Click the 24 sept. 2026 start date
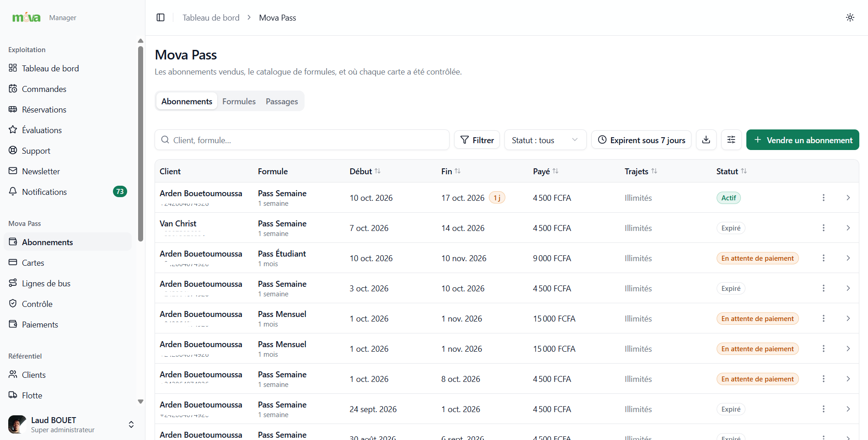Screen dimensions: 868x440 373,409
